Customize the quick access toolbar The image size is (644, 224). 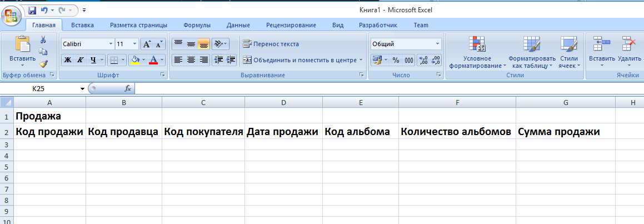[84, 9]
